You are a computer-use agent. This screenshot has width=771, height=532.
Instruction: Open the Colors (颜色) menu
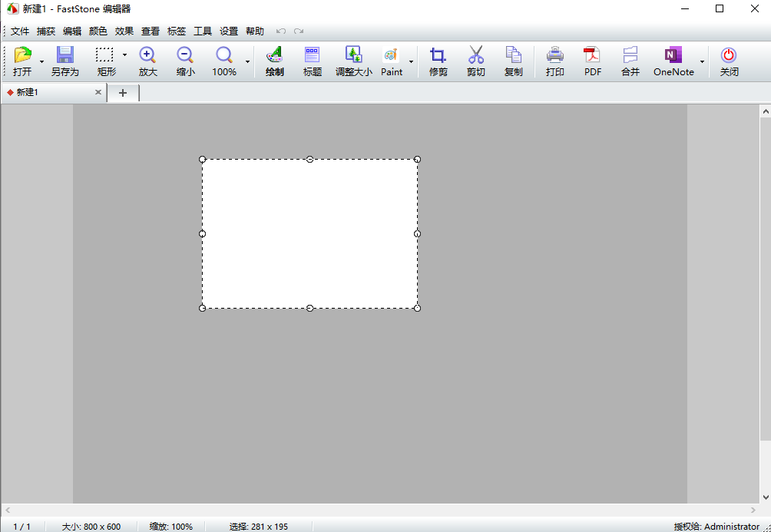[x=98, y=31]
